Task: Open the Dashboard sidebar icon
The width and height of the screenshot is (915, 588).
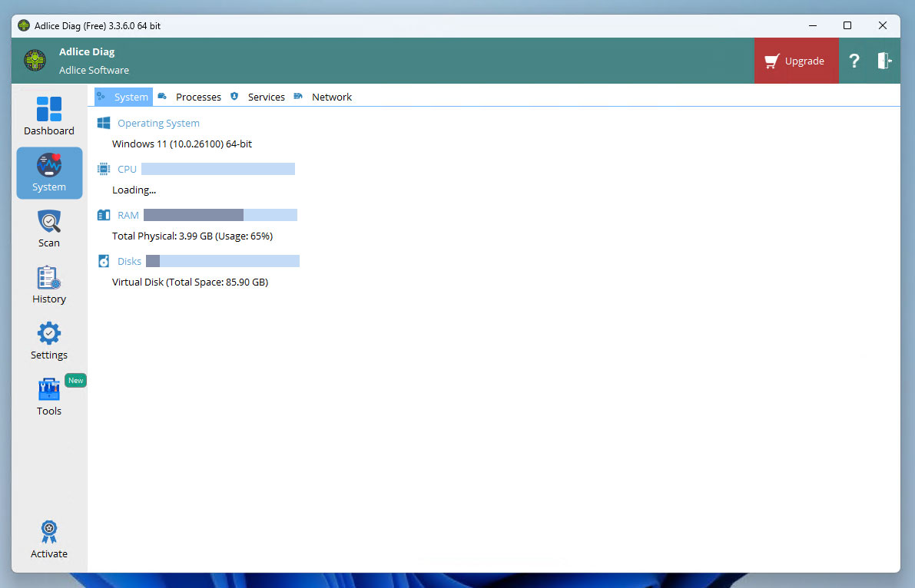Action: click(49, 110)
